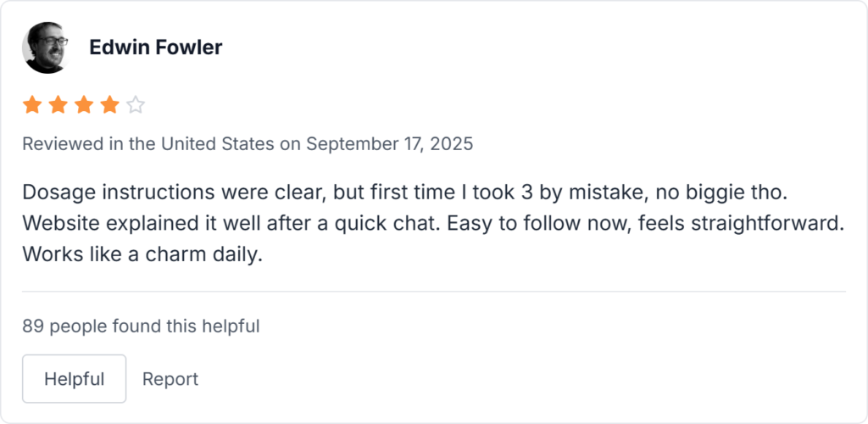Click the second orange rating star

(x=58, y=105)
